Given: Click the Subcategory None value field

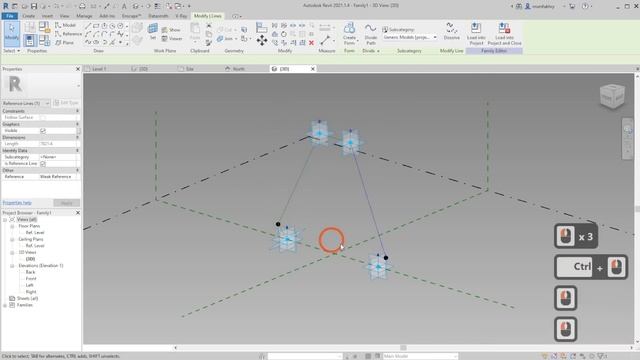Looking at the screenshot, I should tap(59, 157).
